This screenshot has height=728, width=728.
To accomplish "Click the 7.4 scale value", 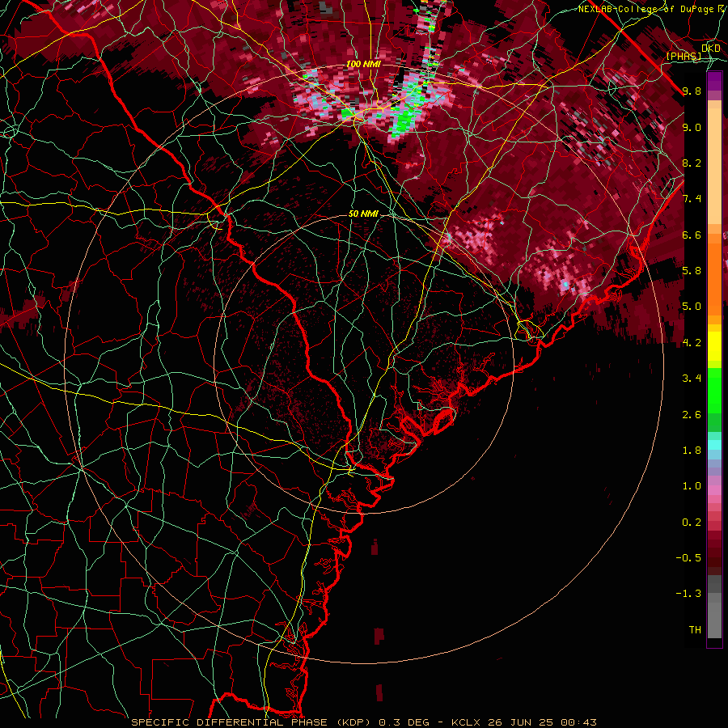I will 692,199.
